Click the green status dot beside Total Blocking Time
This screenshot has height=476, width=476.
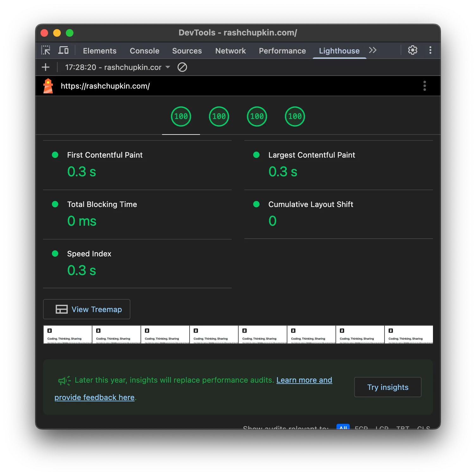[55, 204]
